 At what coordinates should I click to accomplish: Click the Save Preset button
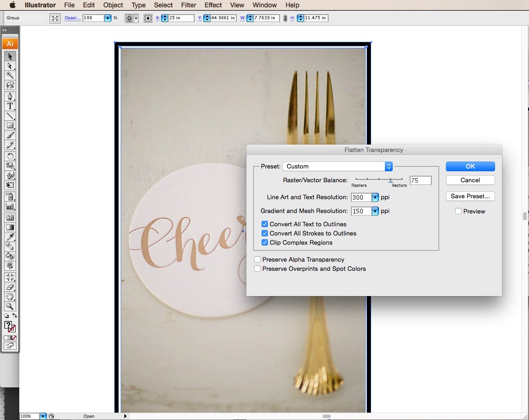point(470,196)
